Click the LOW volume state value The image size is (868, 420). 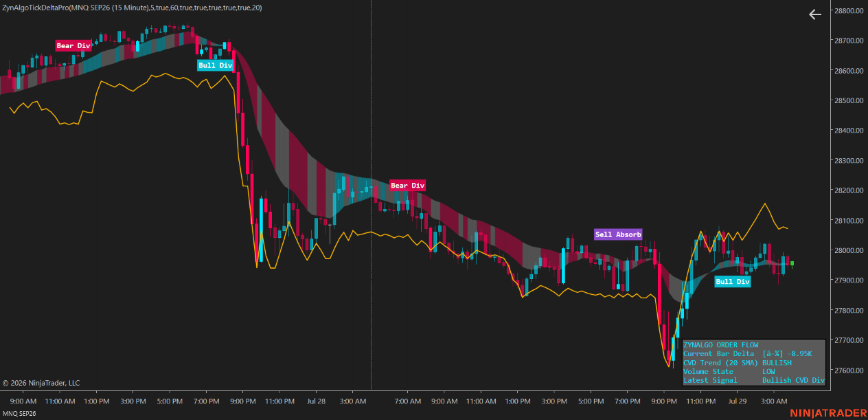pos(768,372)
